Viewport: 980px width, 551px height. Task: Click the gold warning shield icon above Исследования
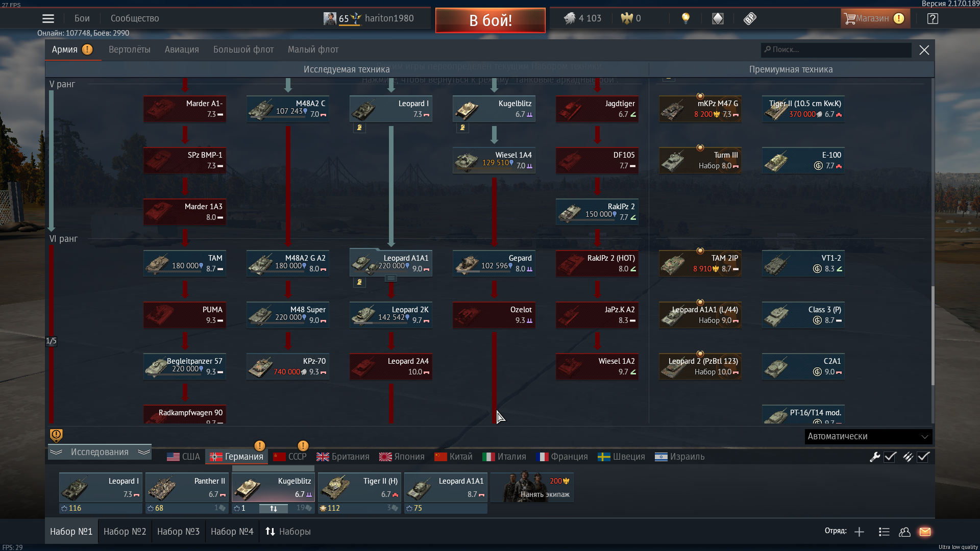point(56,435)
